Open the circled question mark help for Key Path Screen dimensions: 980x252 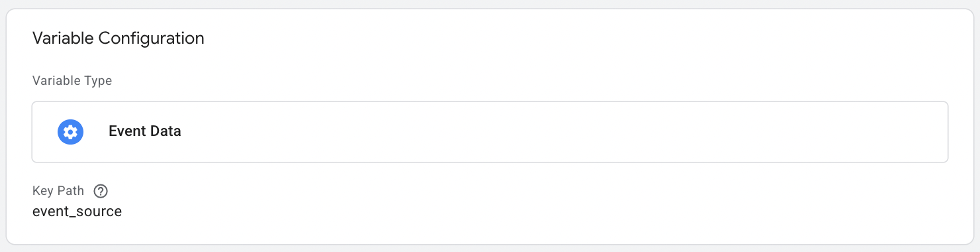(101, 191)
